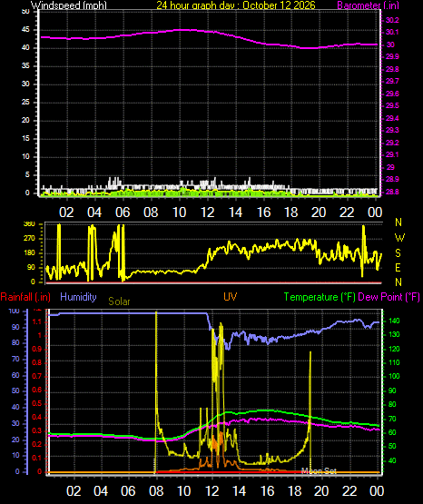Viewport: 423px width, 504px height.
Task: Click the W compass direction label
Action: [399, 238]
